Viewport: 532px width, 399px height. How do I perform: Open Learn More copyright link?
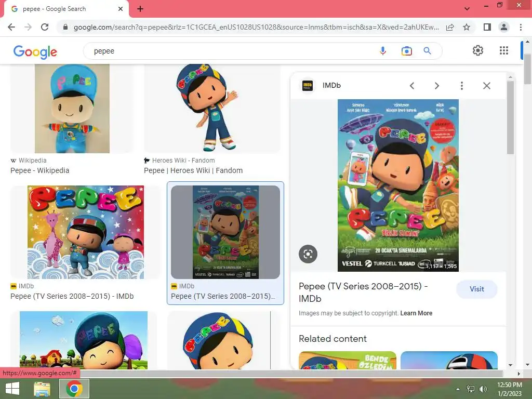point(416,313)
